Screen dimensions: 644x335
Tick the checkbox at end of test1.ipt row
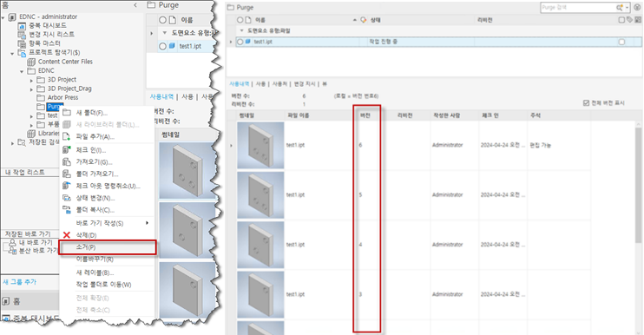click(621, 42)
